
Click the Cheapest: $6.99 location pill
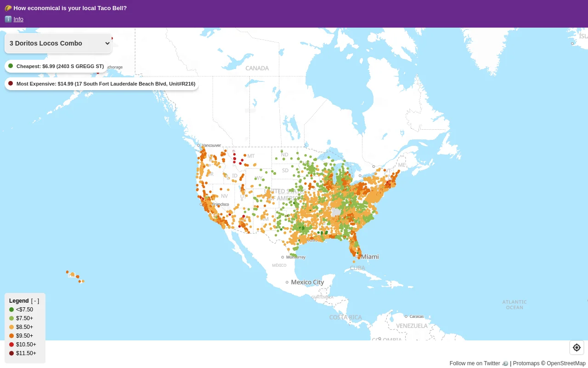(x=56, y=66)
